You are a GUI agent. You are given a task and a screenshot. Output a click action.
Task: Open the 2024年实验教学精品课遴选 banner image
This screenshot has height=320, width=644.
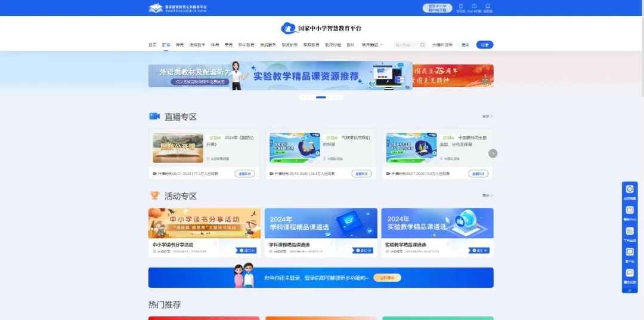click(438, 223)
